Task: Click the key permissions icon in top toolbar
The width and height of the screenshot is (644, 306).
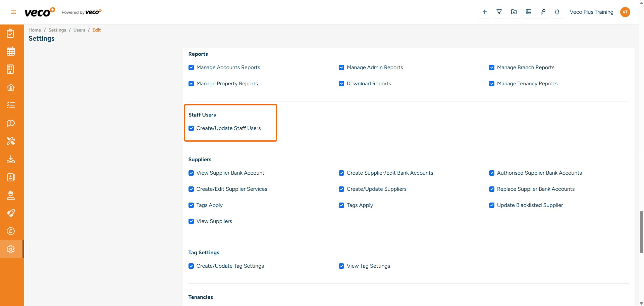Action: tap(543, 12)
